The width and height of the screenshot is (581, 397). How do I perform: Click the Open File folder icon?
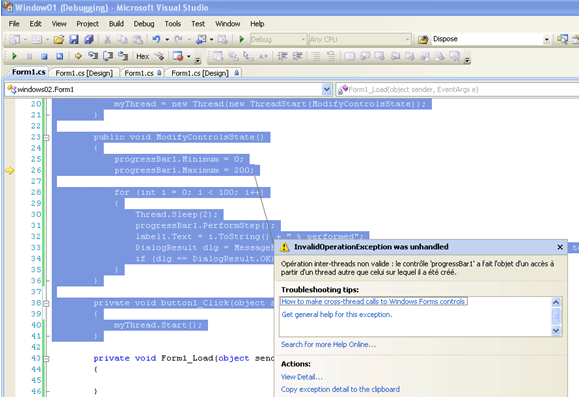pyautogui.click(x=59, y=39)
